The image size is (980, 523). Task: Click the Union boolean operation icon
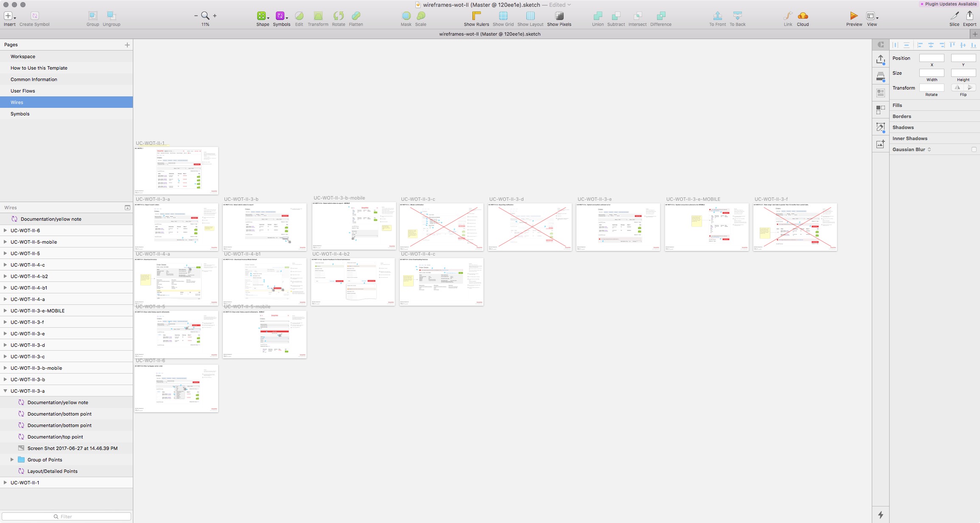coord(598,16)
